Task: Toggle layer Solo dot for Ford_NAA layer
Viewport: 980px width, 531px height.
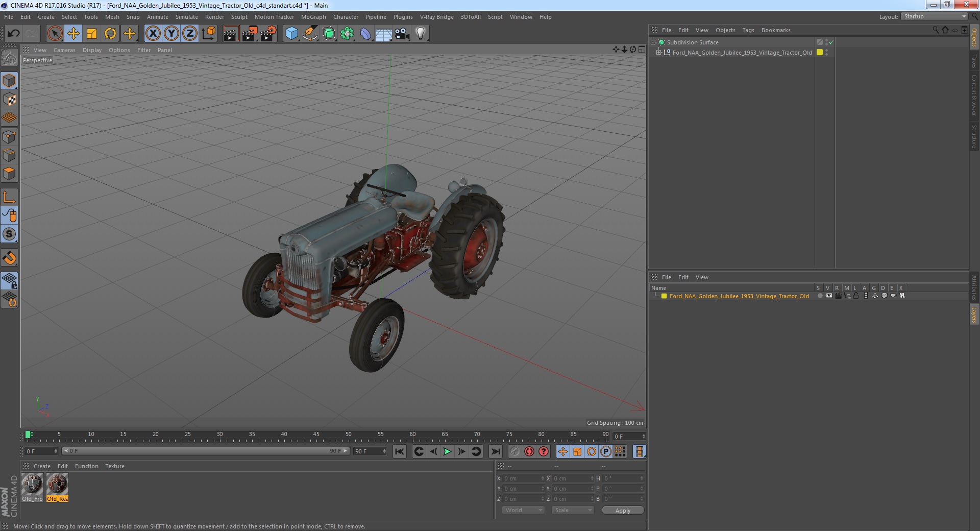Action: click(x=820, y=296)
